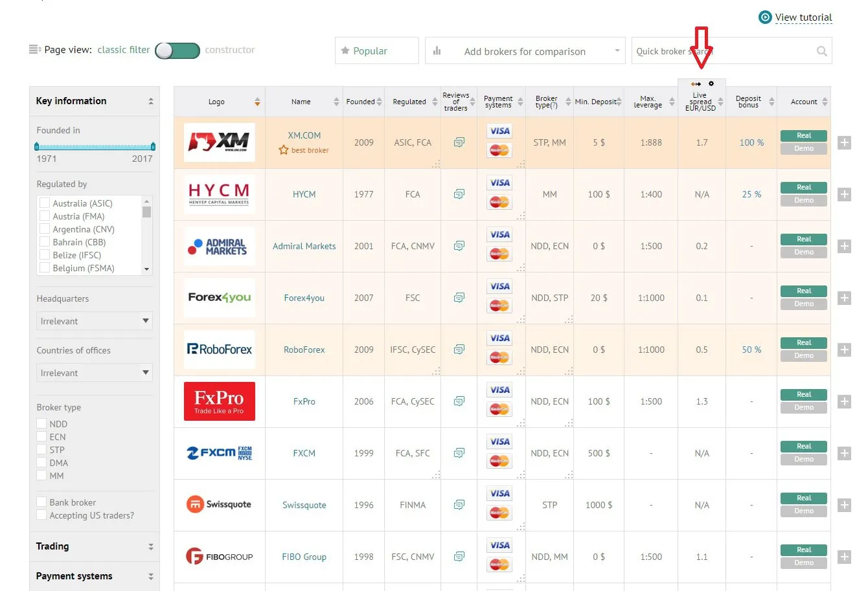
Task: Open the Countries of offices dropdown
Action: coord(94,372)
